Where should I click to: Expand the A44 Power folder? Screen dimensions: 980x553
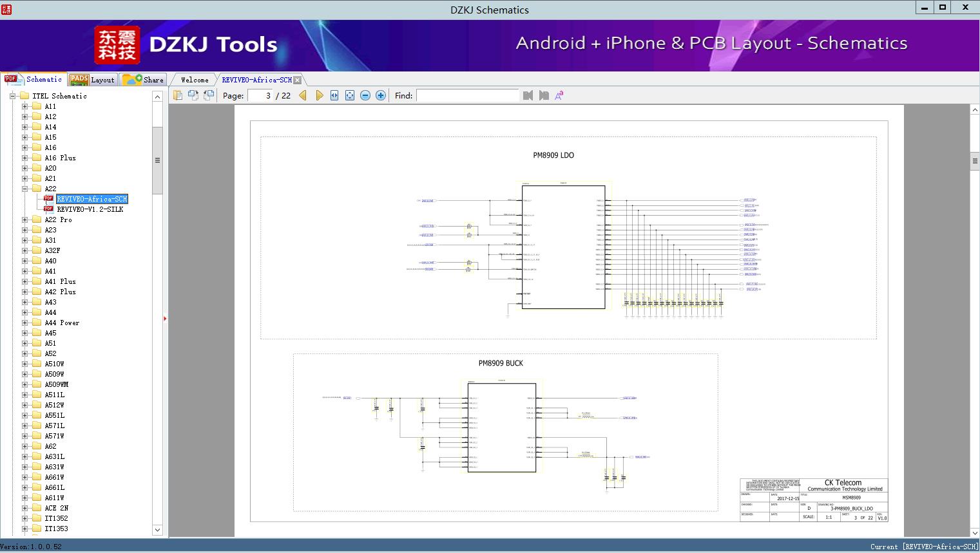[25, 323]
